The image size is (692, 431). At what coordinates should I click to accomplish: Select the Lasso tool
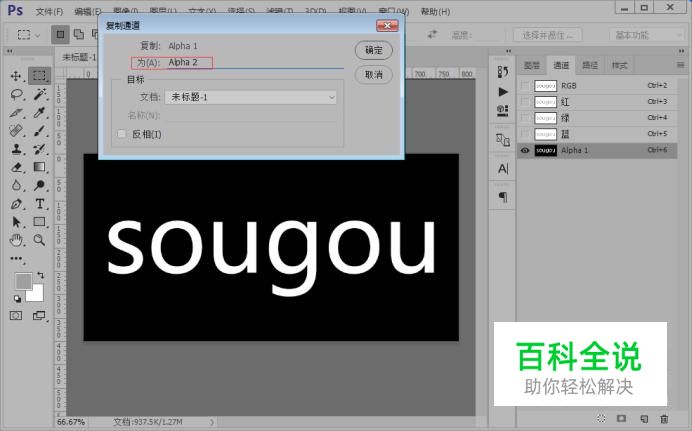click(16, 94)
